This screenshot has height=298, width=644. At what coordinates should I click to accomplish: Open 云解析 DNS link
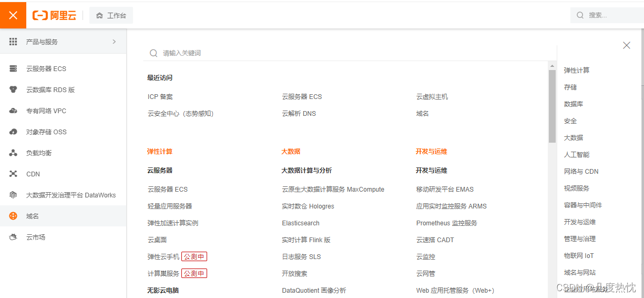(x=299, y=114)
